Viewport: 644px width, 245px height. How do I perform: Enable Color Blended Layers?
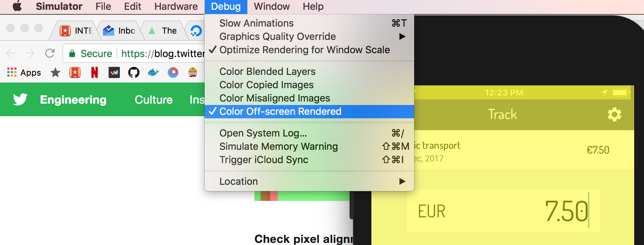click(267, 72)
